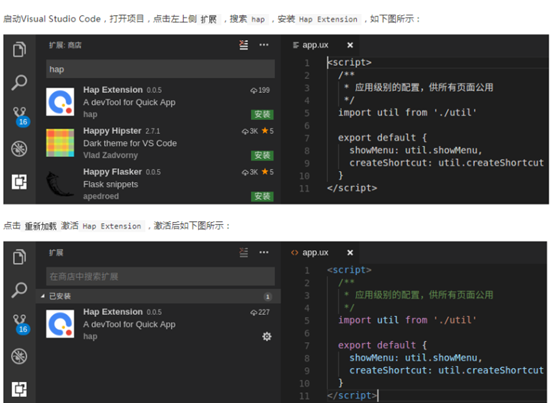
Task: Click import util line in top editor
Action: tap(407, 113)
